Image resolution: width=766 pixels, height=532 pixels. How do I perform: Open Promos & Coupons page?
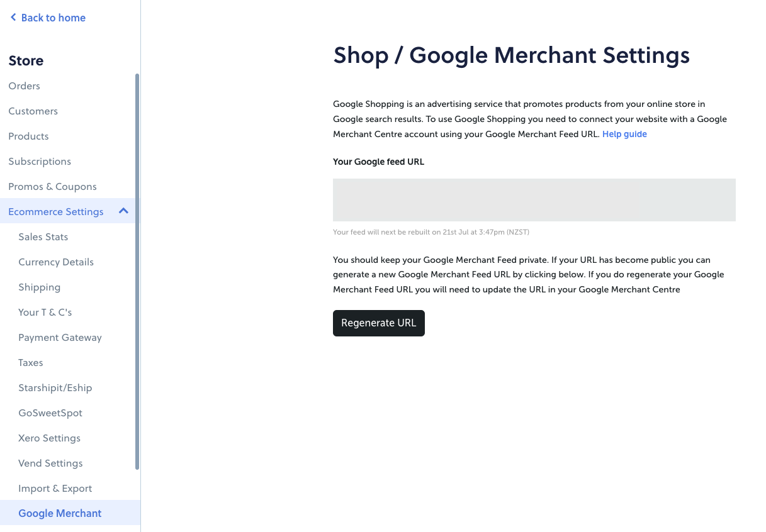pos(52,187)
